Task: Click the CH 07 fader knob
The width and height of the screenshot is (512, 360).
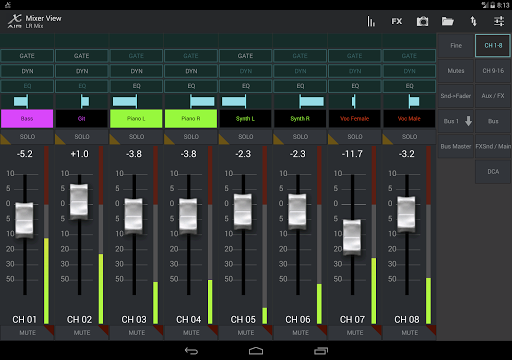Action: (x=352, y=237)
